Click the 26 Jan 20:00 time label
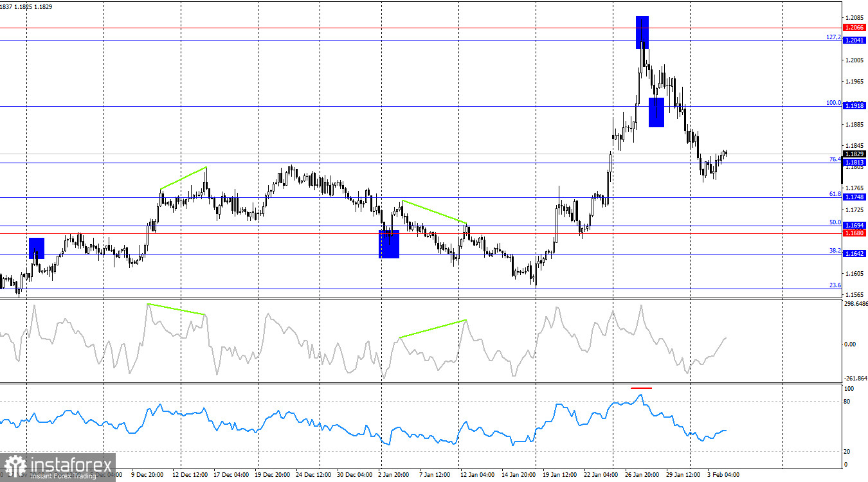 click(643, 475)
